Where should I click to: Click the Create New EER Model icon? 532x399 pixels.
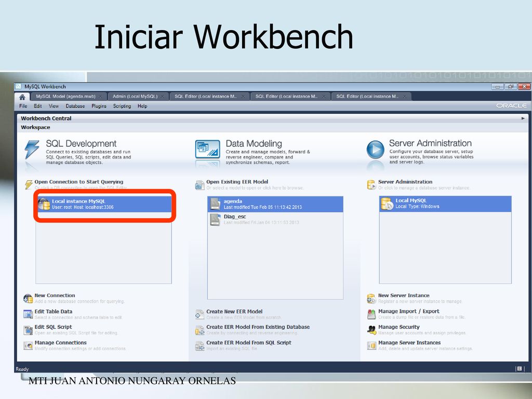pyautogui.click(x=199, y=314)
